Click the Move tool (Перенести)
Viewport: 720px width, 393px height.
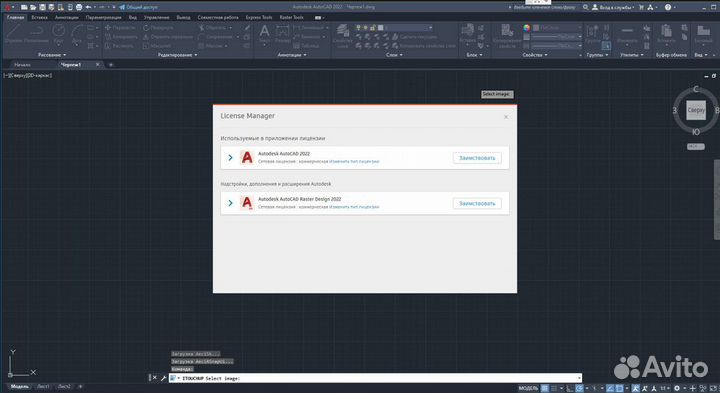point(120,28)
